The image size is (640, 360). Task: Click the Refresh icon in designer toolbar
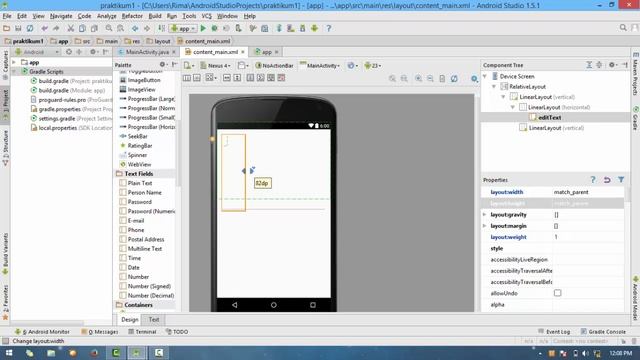(454, 78)
